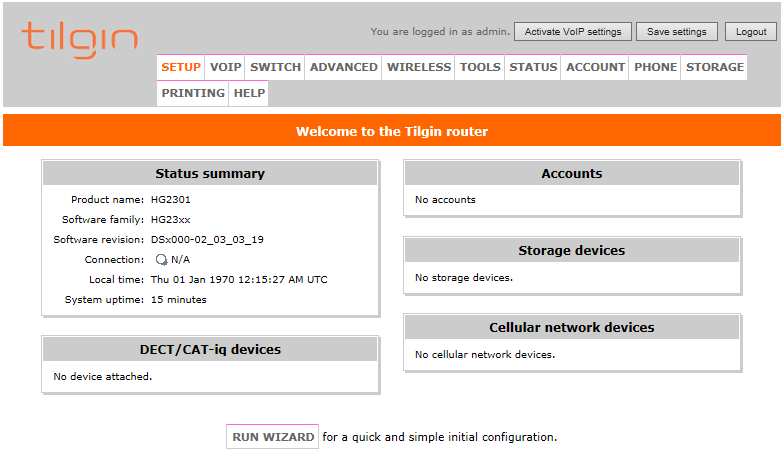The height and width of the screenshot is (451, 784).
Task: Click the Status summary panel header
Action: (x=210, y=174)
